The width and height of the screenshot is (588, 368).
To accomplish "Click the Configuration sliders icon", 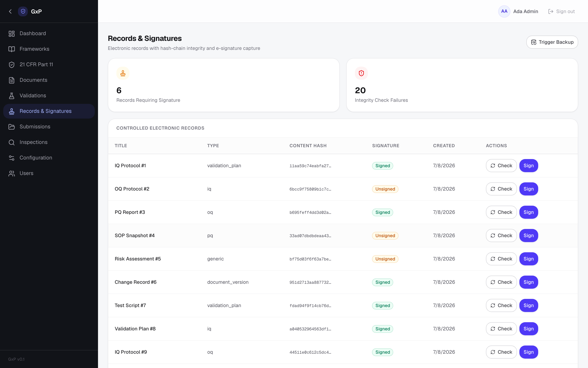I will tap(12, 158).
